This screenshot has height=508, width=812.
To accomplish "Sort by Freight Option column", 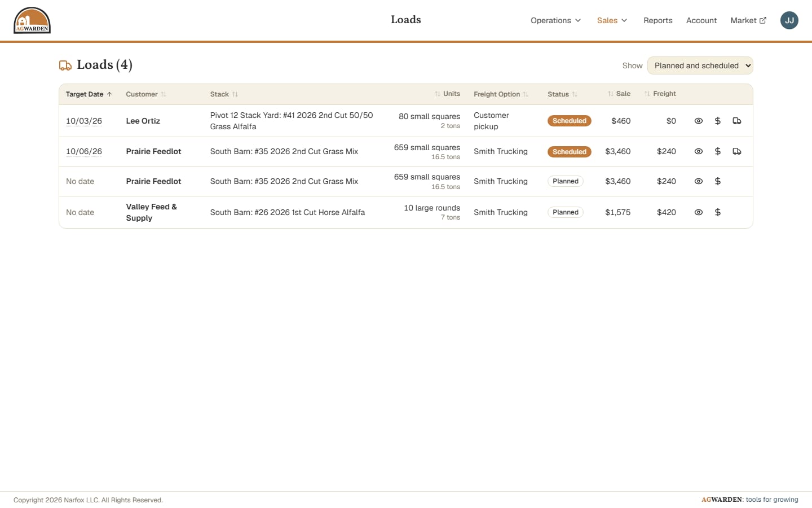I will 501,94.
